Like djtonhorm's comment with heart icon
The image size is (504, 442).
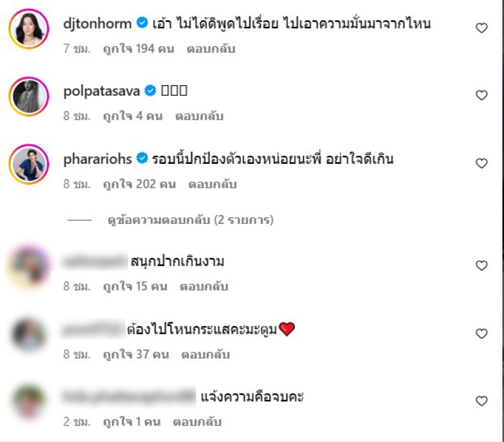tap(481, 28)
